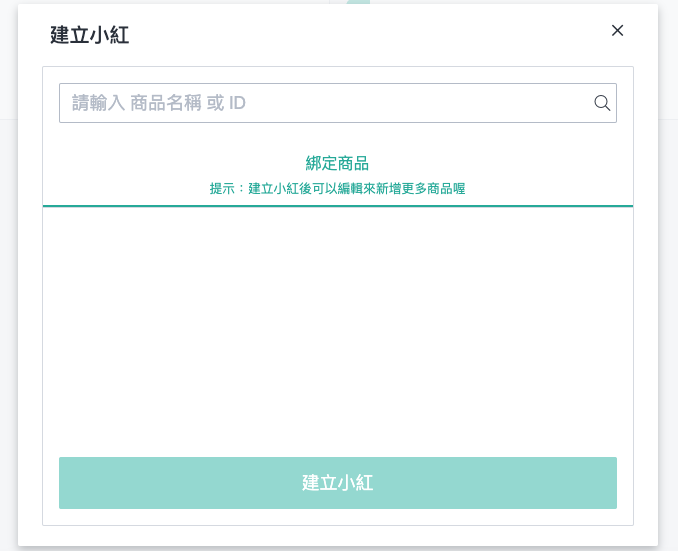
Task: Click the 建立小紅 dialog title
Action: tap(90, 35)
